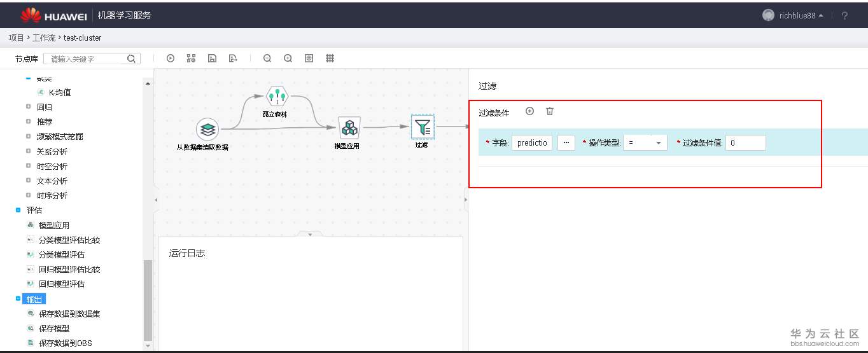868x353 pixels.
Task: Click the 时序分析 tree label
Action: coord(52,195)
